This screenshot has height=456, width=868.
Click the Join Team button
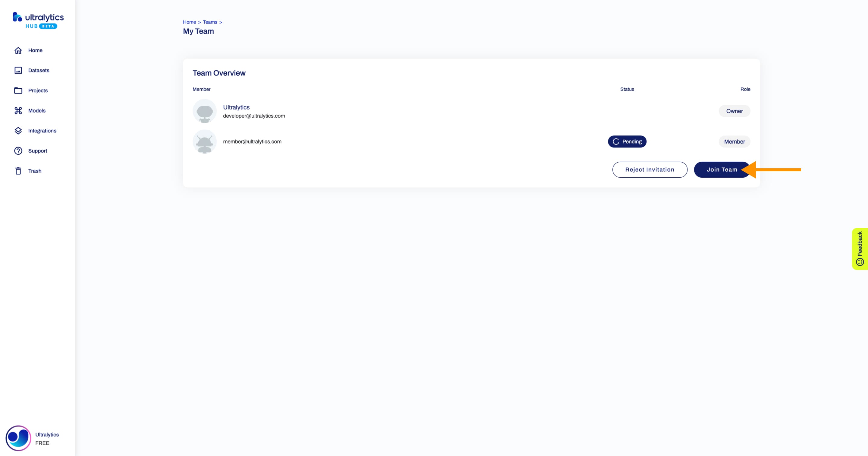[x=722, y=169]
